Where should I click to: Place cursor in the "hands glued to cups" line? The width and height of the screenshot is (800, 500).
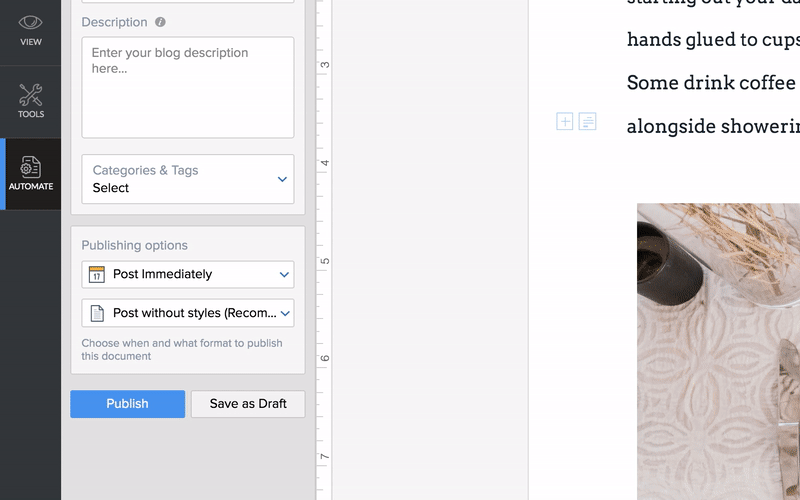[712, 40]
